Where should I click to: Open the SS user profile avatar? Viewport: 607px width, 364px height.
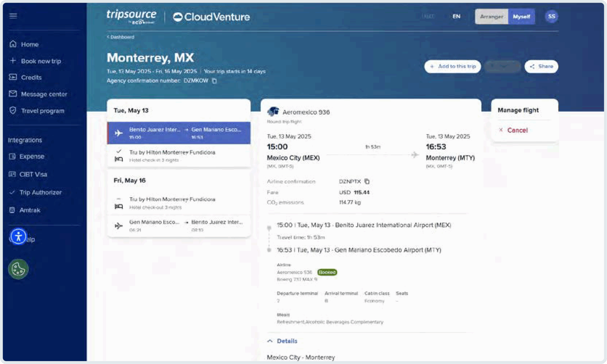pyautogui.click(x=552, y=16)
